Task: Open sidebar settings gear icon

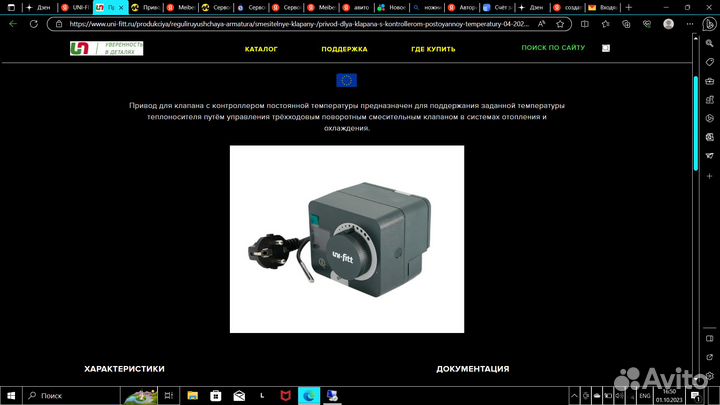Action: (709, 376)
